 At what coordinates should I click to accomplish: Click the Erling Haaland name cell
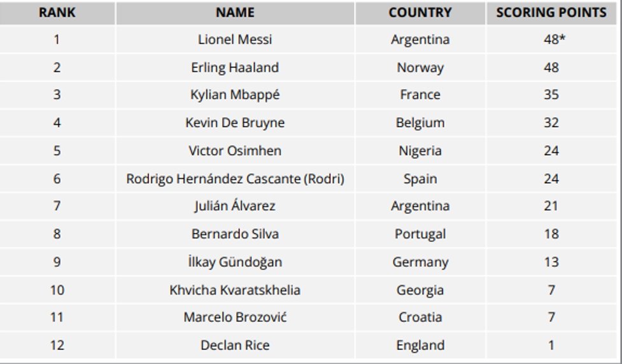coord(235,67)
